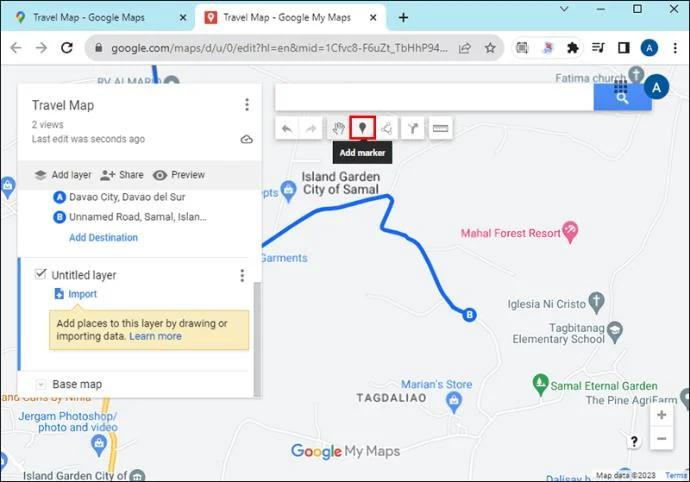690x482 pixels.
Task: Reload the page
Action: [67, 48]
